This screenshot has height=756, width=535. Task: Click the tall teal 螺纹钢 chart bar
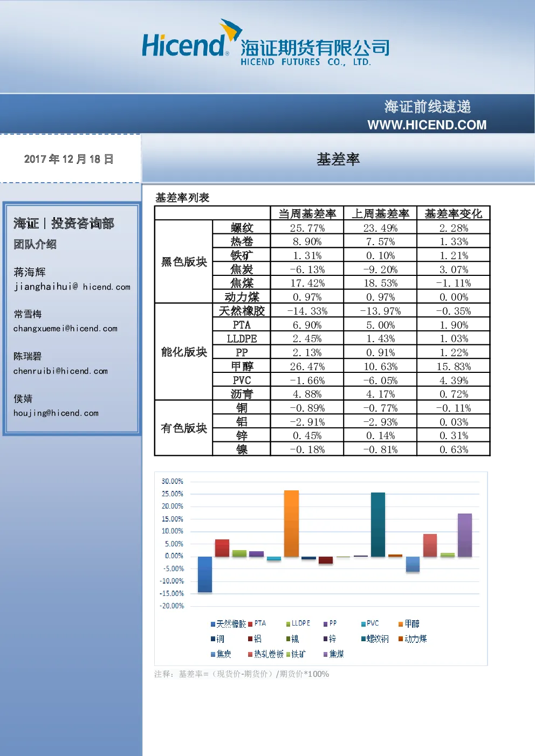click(x=378, y=524)
